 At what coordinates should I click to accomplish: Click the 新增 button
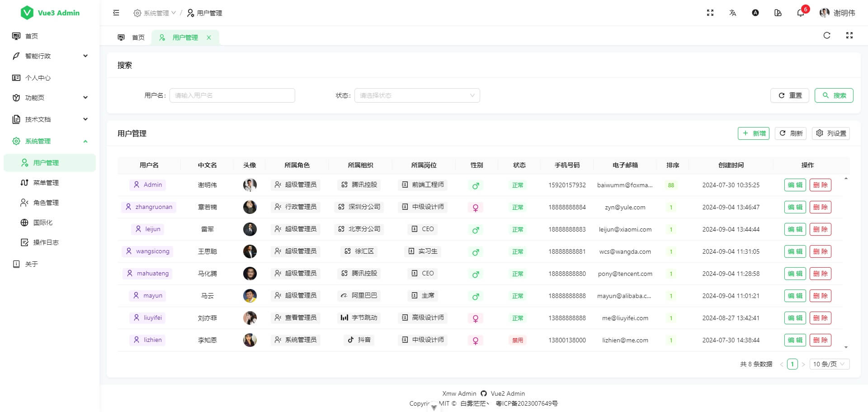pyautogui.click(x=753, y=133)
